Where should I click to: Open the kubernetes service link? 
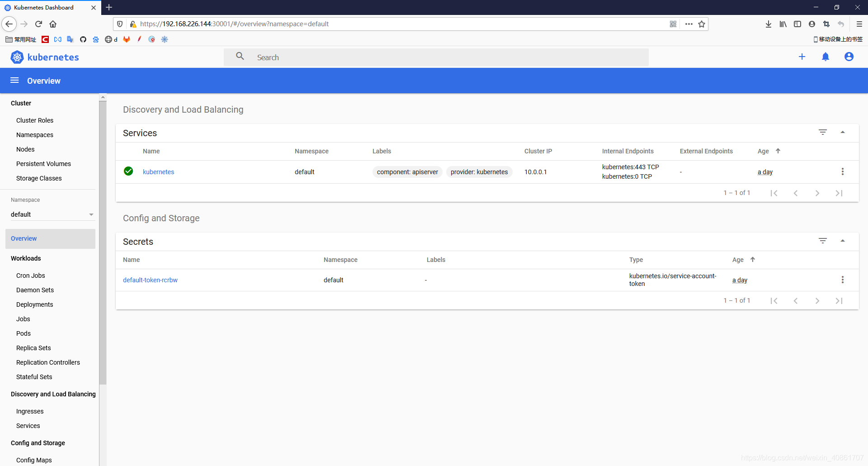point(158,172)
